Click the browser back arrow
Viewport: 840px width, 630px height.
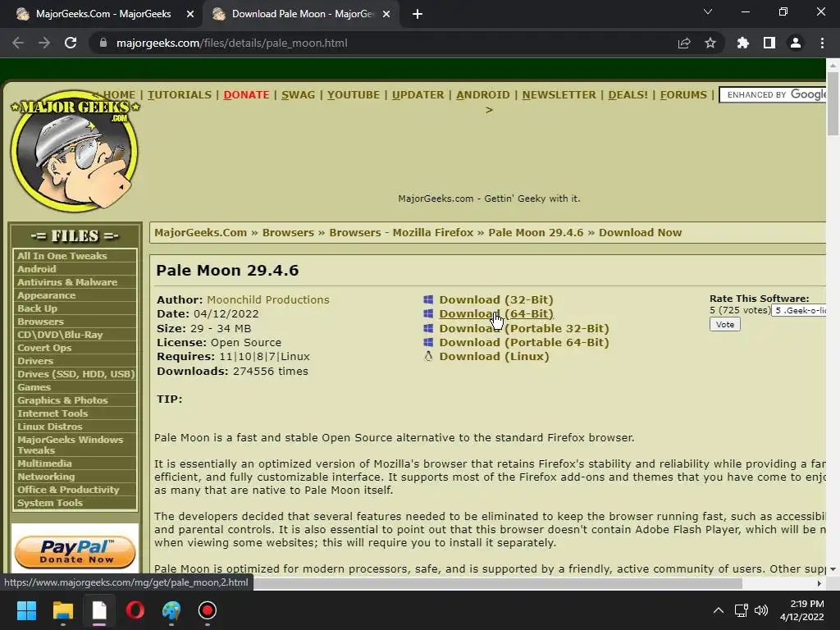coord(18,43)
